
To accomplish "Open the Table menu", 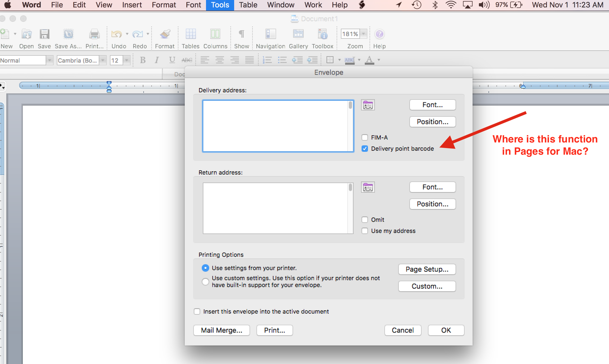I will 248,5.
